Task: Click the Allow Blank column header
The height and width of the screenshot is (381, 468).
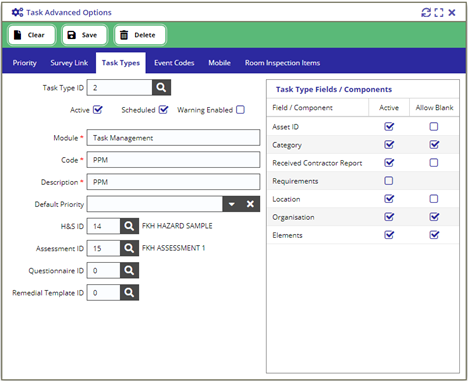Action: 434,107
